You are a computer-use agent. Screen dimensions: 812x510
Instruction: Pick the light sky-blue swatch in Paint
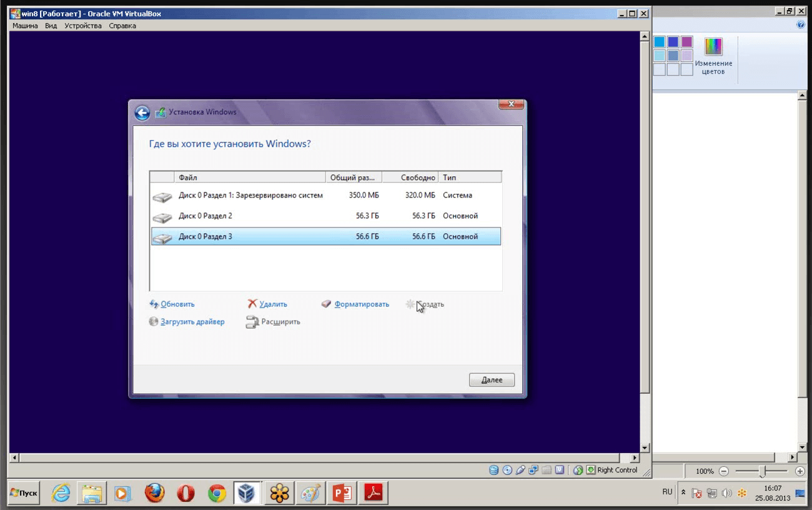pyautogui.click(x=660, y=56)
